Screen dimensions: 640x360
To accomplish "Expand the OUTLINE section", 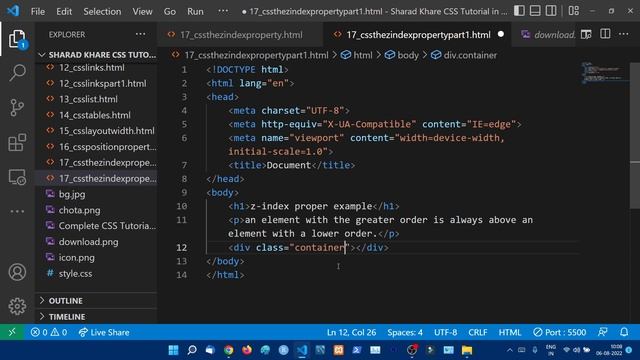I will coord(96,301).
